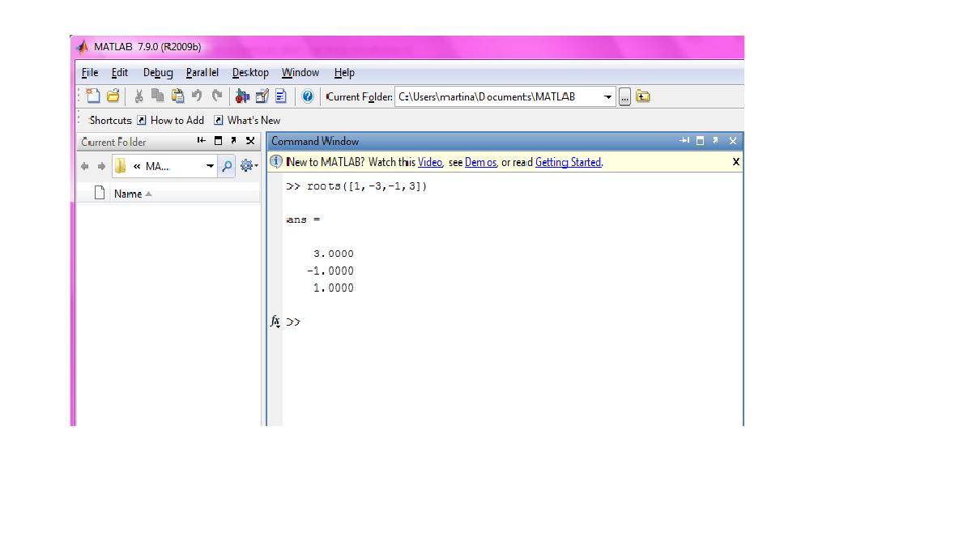The image size is (980, 533).
Task: Sort files by the Name column header
Action: tap(128, 194)
